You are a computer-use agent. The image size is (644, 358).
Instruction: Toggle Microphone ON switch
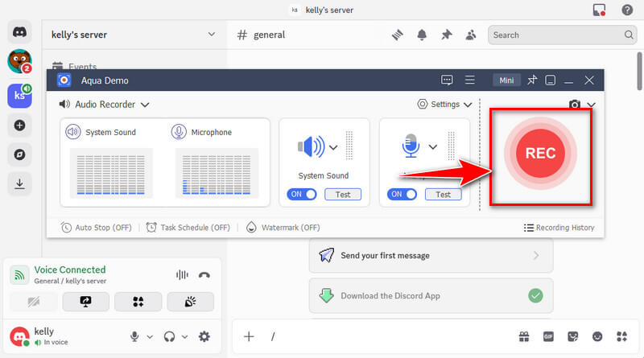pyautogui.click(x=402, y=194)
